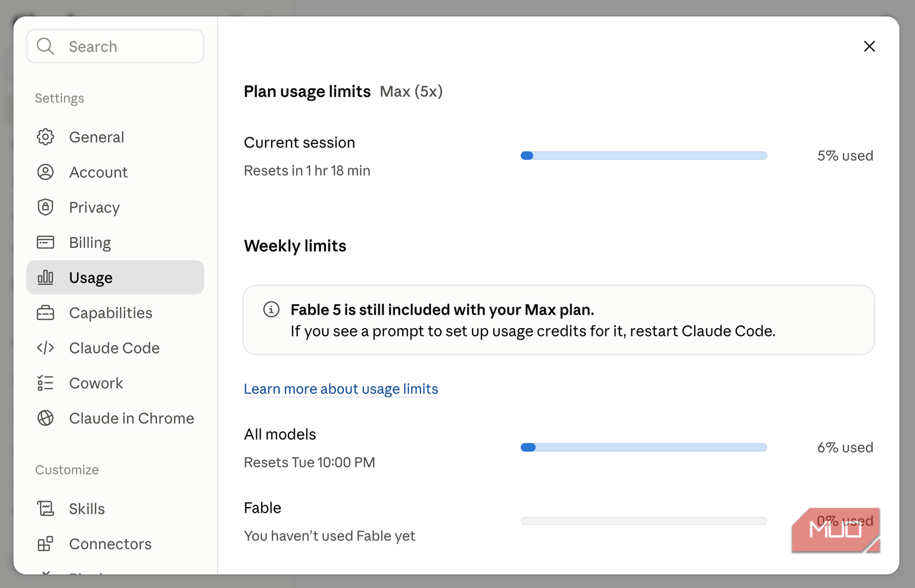Click the General gear icon
The height and width of the screenshot is (588, 915).
pos(45,137)
